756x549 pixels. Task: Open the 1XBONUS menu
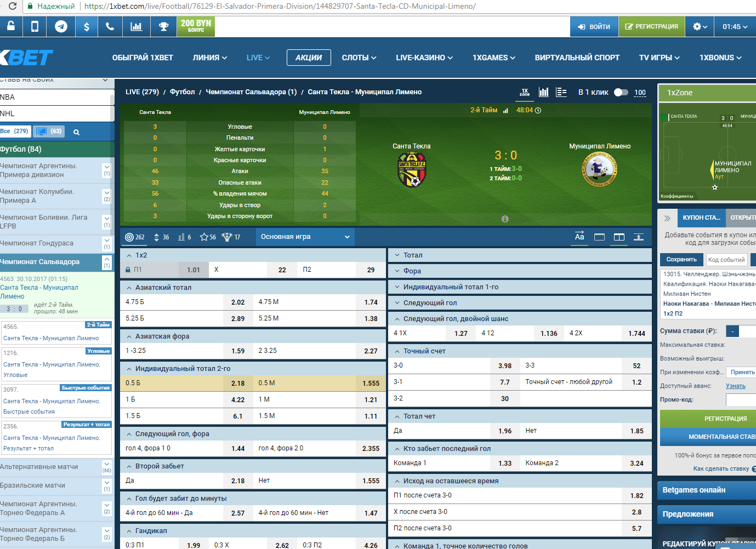720,58
